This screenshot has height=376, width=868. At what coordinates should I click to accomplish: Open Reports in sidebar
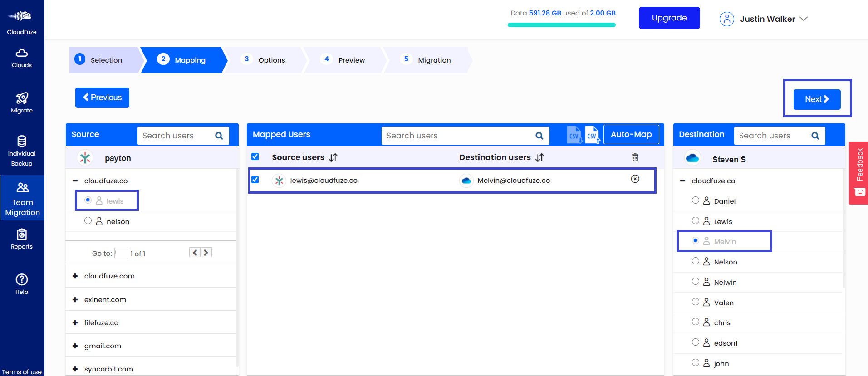point(22,239)
